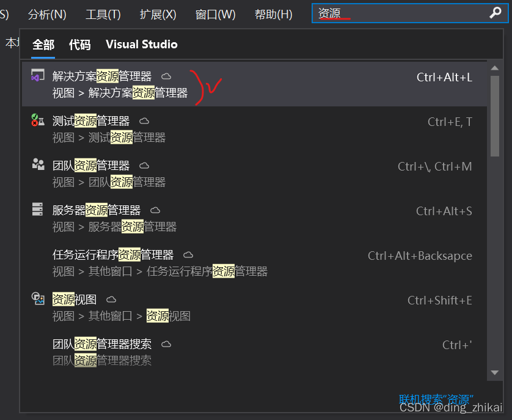Click the 资源视图 Resource View icon

tap(38, 298)
